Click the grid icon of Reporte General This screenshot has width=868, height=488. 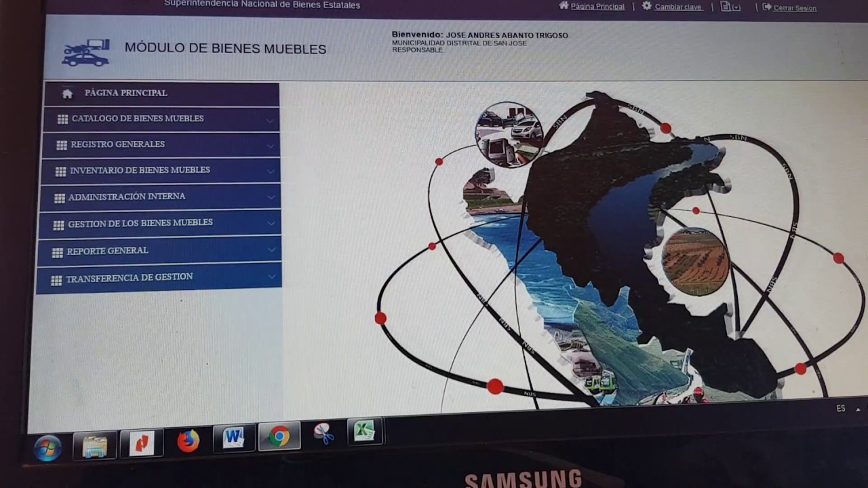coord(58,252)
